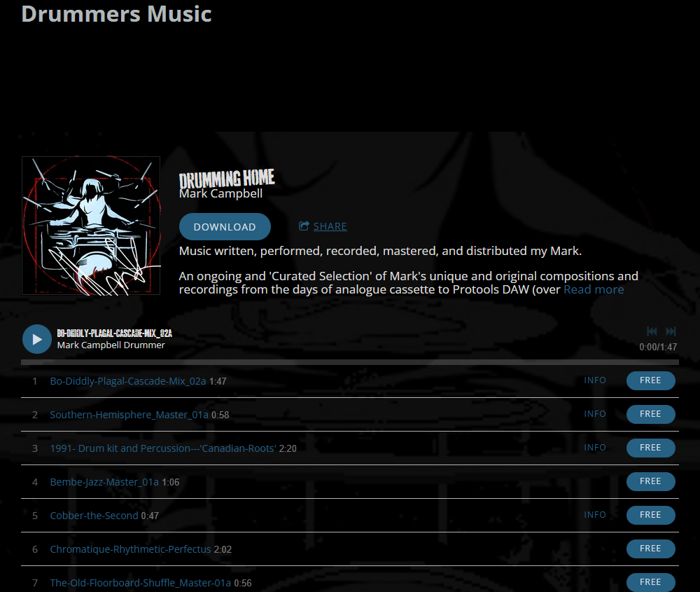Select track Bembe-Jazz-Master_01a
The image size is (700, 592).
(x=104, y=482)
